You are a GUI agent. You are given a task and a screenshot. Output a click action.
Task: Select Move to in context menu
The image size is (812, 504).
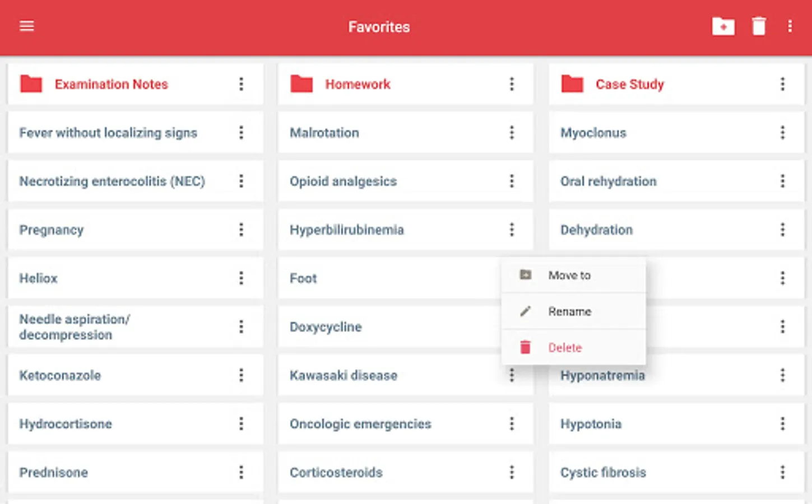pos(569,275)
